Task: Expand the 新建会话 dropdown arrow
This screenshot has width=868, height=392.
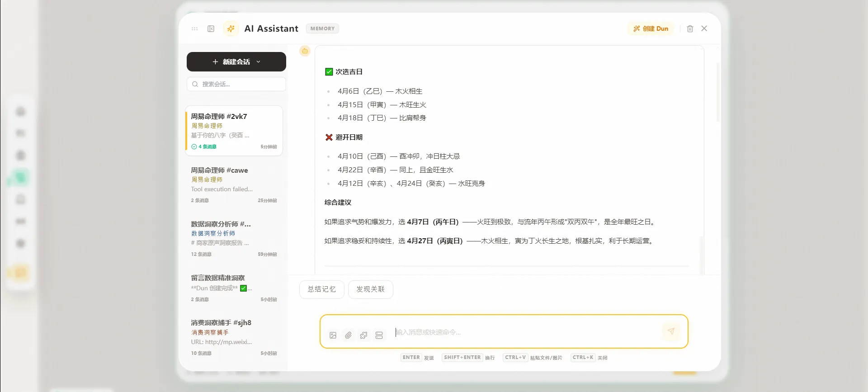Action: pyautogui.click(x=259, y=62)
